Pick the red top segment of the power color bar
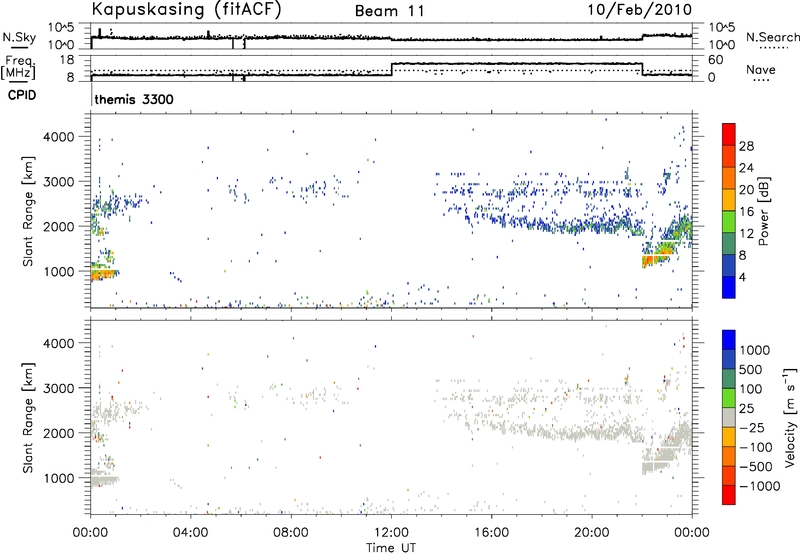Image resolution: width=800 pixels, height=554 pixels. tap(729, 134)
